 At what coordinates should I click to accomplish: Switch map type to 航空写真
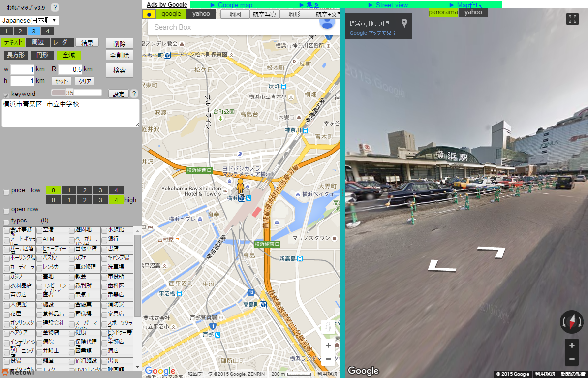(x=264, y=14)
